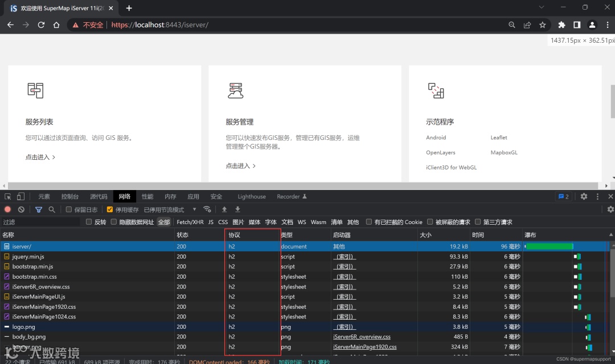Viewport: 615px width, 364px height.
Task: Click the 过滤 filter input field
Action: (40, 222)
